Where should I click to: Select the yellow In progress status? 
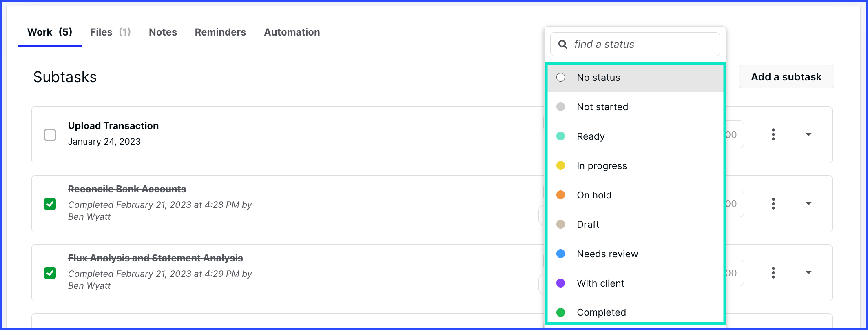click(x=602, y=166)
